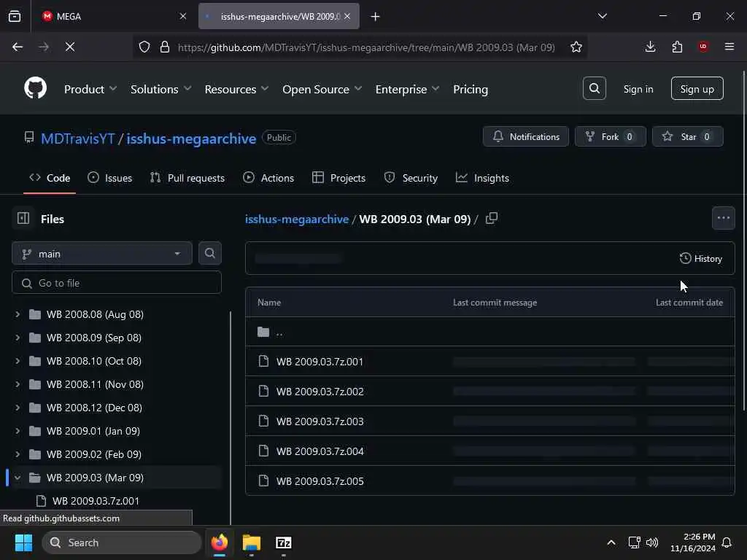
Task: Open the three-dot more options button
Action: pos(723,218)
